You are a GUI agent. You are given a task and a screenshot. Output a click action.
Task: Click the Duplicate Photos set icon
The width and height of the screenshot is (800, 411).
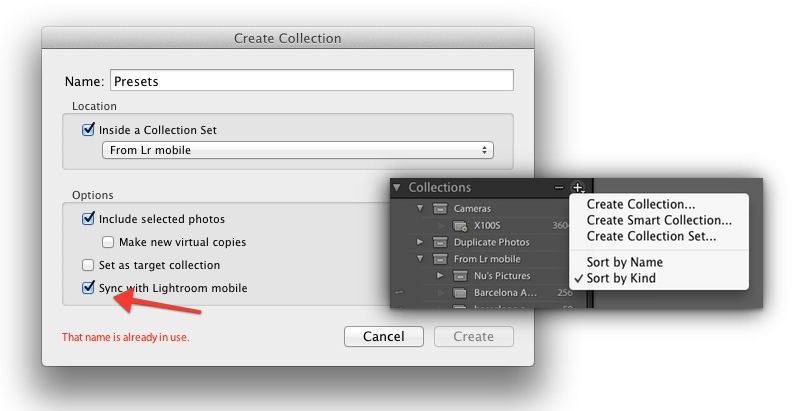[440, 242]
